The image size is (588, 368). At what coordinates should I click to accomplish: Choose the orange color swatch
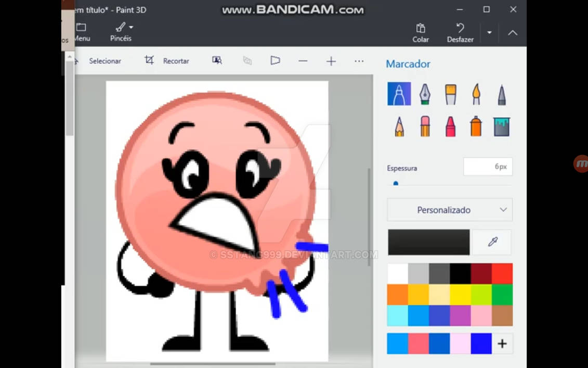pos(398,295)
